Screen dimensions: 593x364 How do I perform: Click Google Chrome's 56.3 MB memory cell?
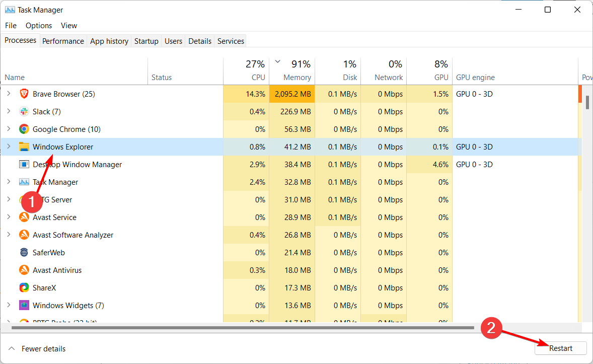tap(292, 129)
